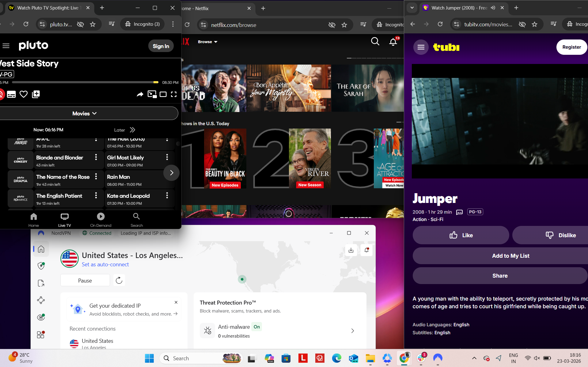
Task: Open NordVPN notification bell icon
Action: click(x=366, y=250)
